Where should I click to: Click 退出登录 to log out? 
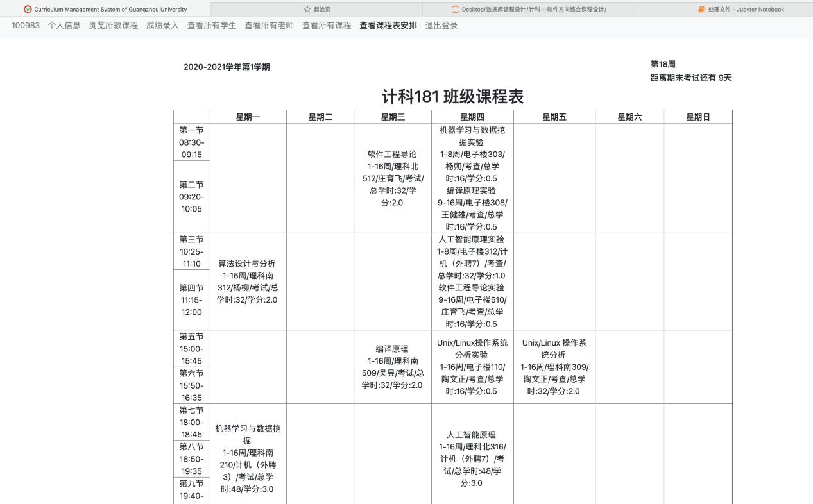[441, 26]
